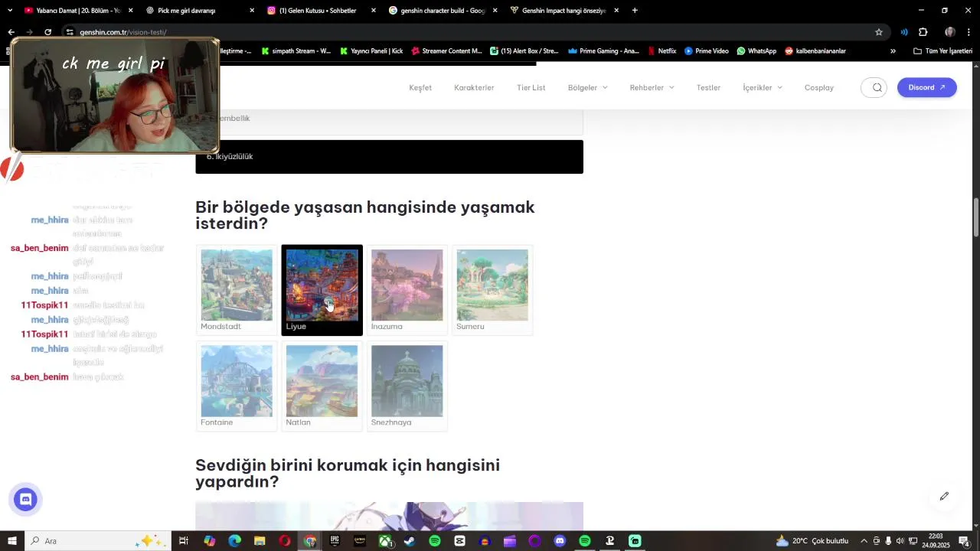980x551 pixels.
Task: Reload the current page
Action: [47, 32]
